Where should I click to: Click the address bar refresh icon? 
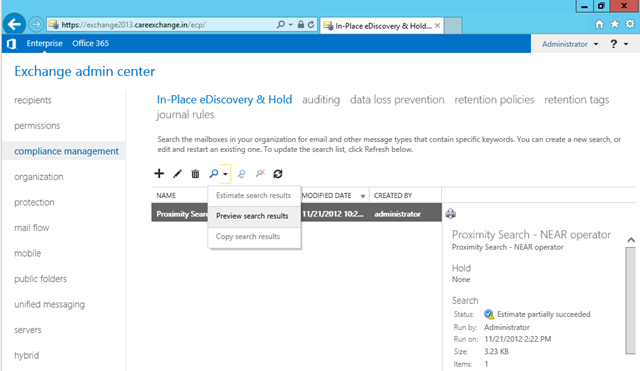[x=311, y=24]
